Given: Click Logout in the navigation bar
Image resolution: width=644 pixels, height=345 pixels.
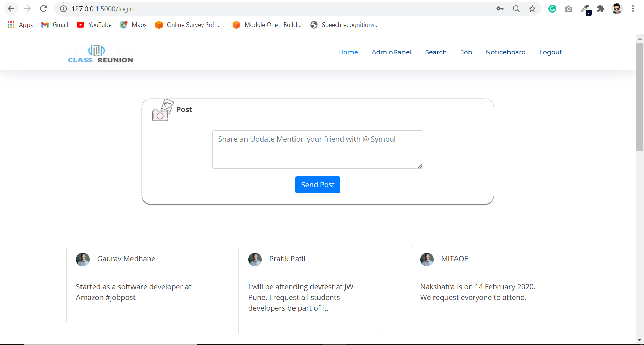Looking at the screenshot, I should coord(550,52).
